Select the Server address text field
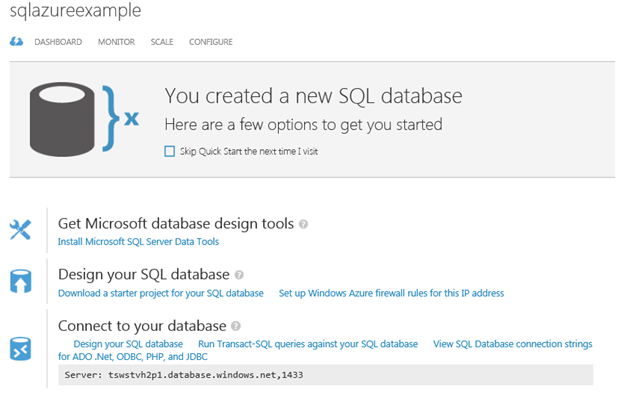Viewport: 624px width, 407px height. [326, 375]
